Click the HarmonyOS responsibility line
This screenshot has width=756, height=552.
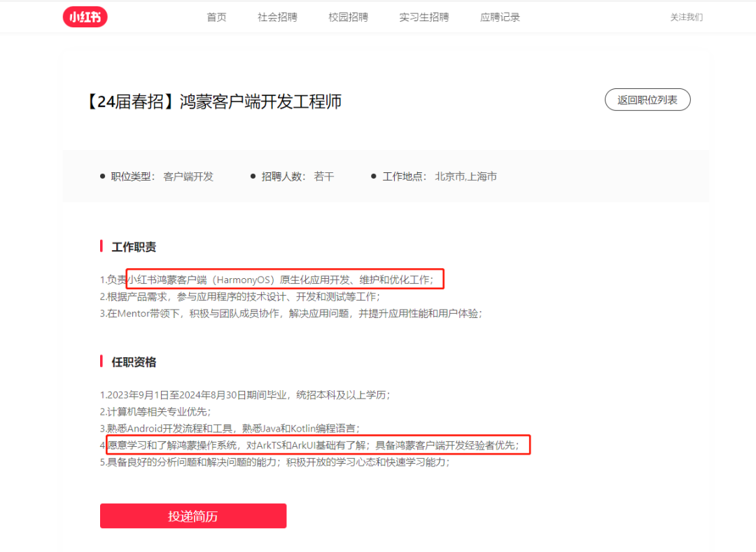coord(267,280)
